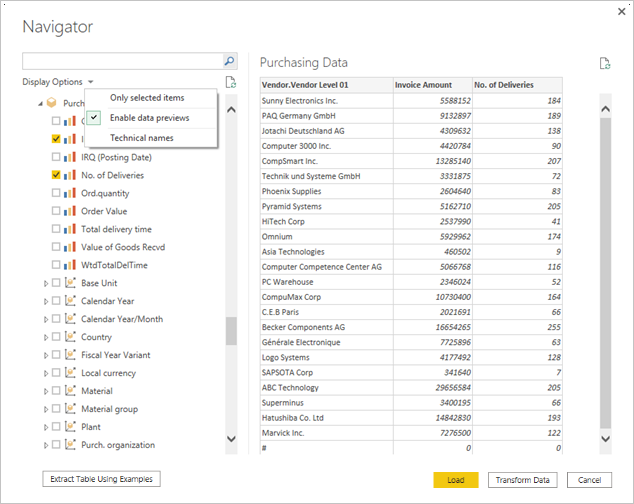Screen dimensions: 634x504
Task: Collapse the Purchasing Data tree node
Action: coord(40,104)
